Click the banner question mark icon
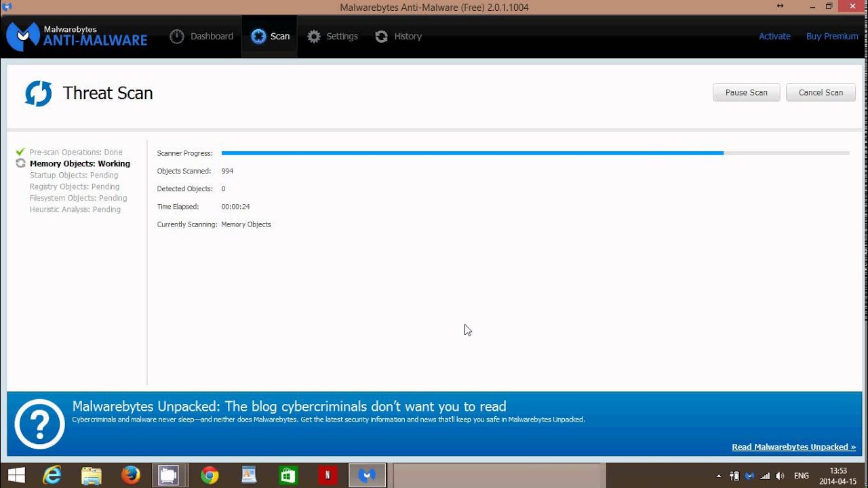 (x=39, y=424)
